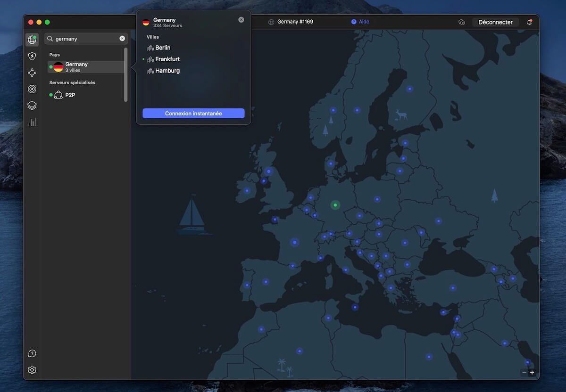Image resolution: width=566 pixels, height=392 pixels.
Task: Open the Aide help link
Action: 360,22
